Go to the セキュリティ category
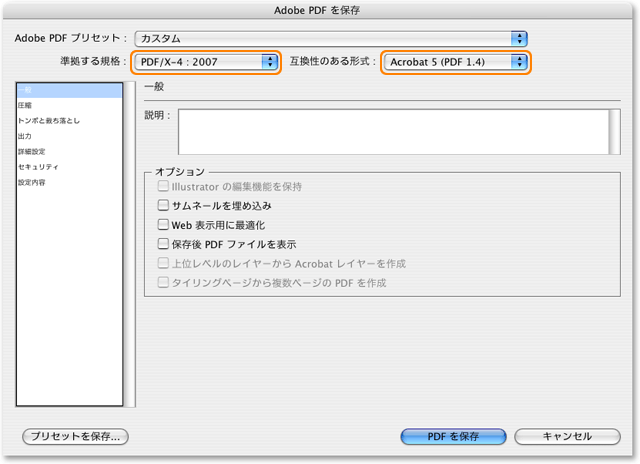The height and width of the screenshot is (464, 640). (38, 167)
